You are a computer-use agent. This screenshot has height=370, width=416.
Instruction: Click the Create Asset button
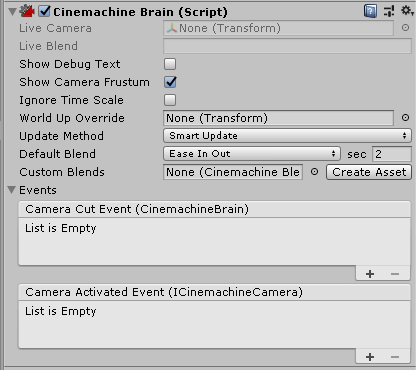369,172
